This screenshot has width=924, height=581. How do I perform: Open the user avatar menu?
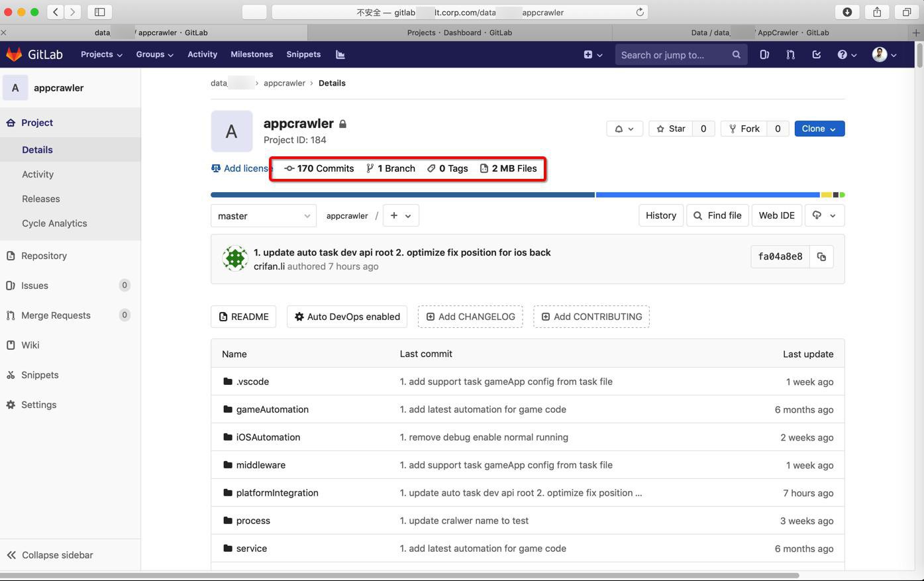(884, 55)
